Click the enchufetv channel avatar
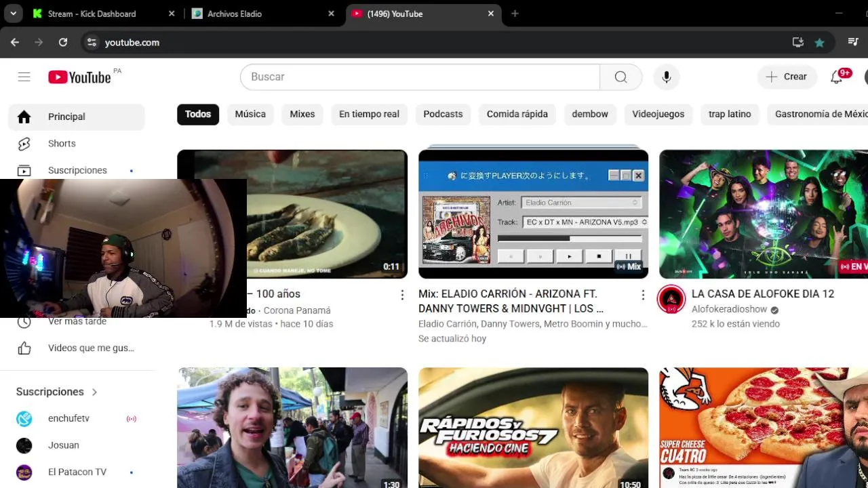Image resolution: width=868 pixels, height=488 pixels. tap(24, 419)
